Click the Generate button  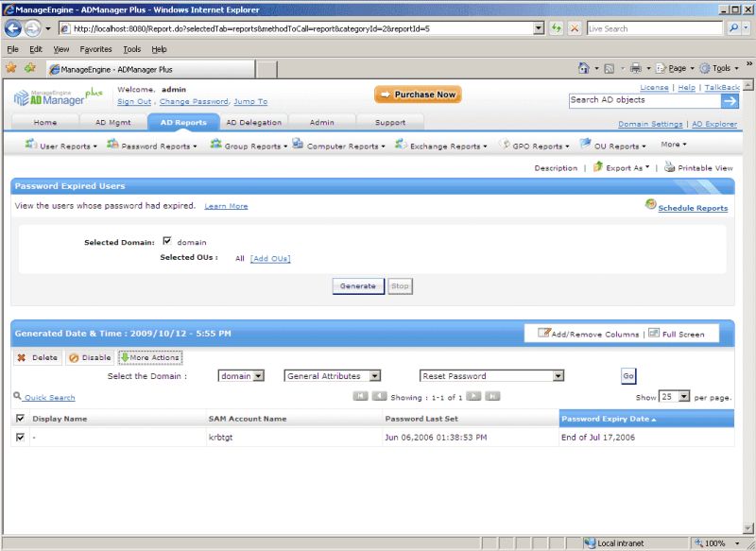click(x=357, y=285)
